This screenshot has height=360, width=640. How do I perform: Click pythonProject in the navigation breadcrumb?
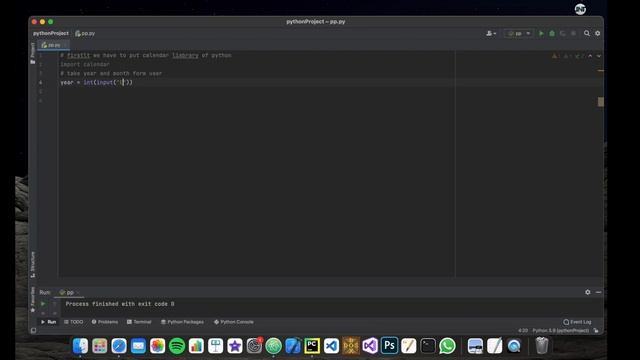click(x=51, y=33)
